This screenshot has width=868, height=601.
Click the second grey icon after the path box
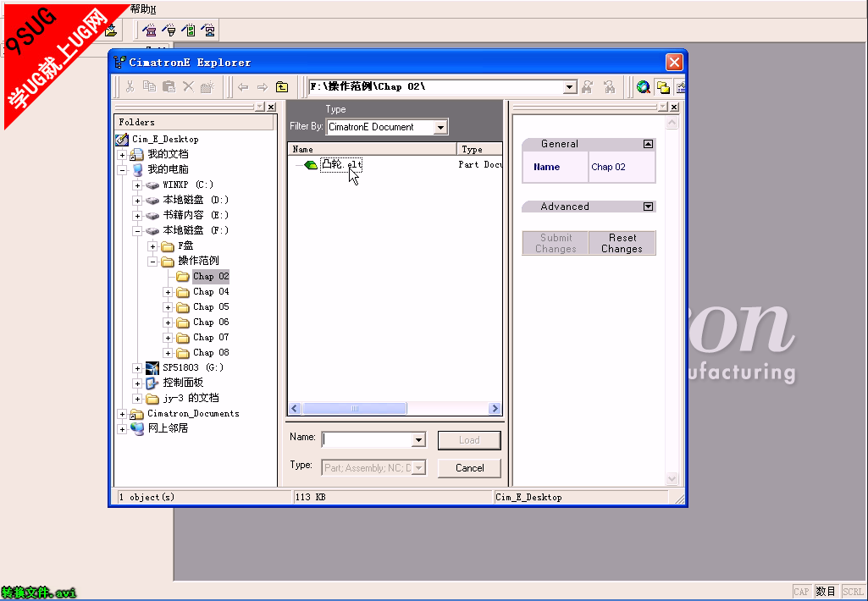pos(609,87)
